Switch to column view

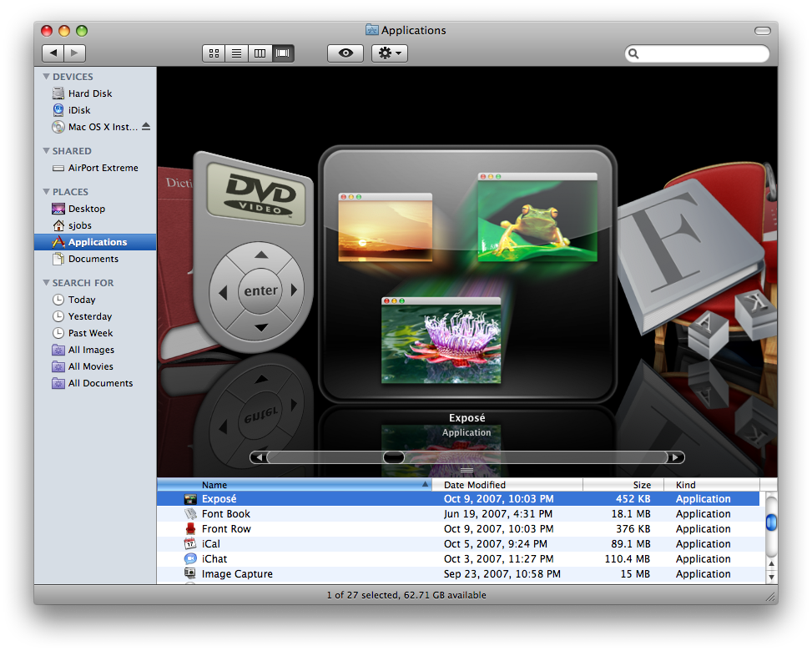(260, 53)
